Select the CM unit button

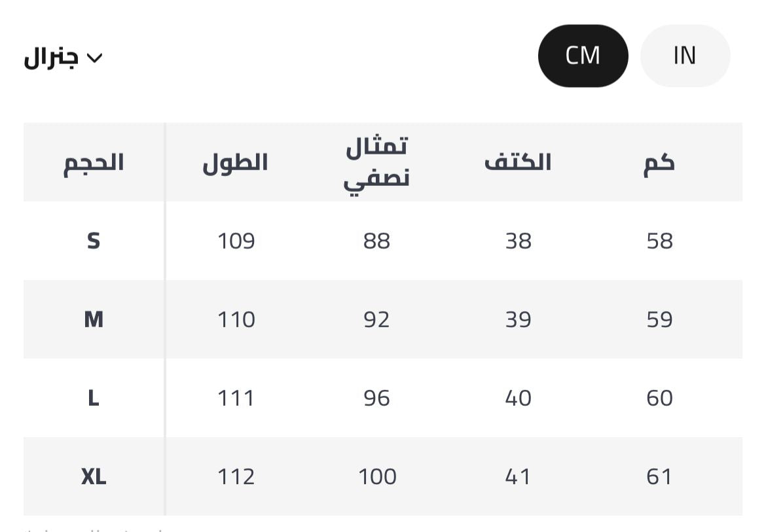(x=583, y=56)
